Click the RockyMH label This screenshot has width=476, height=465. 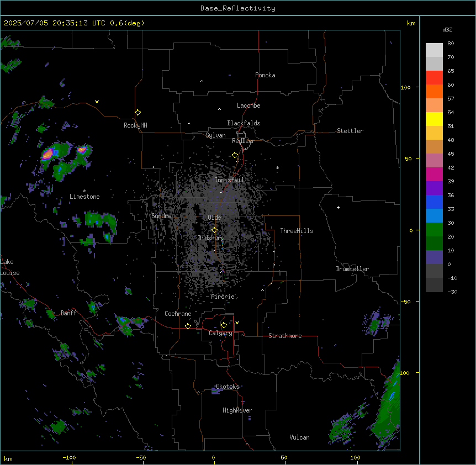(x=135, y=125)
